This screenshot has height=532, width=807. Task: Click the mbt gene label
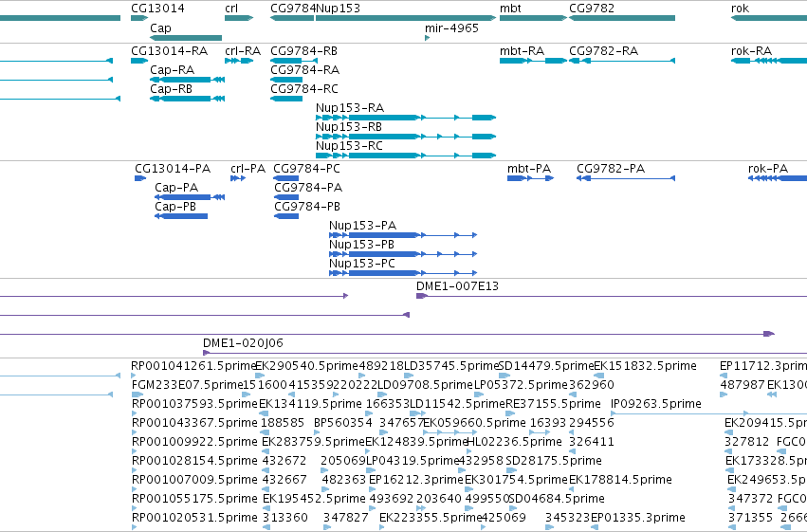coord(510,9)
